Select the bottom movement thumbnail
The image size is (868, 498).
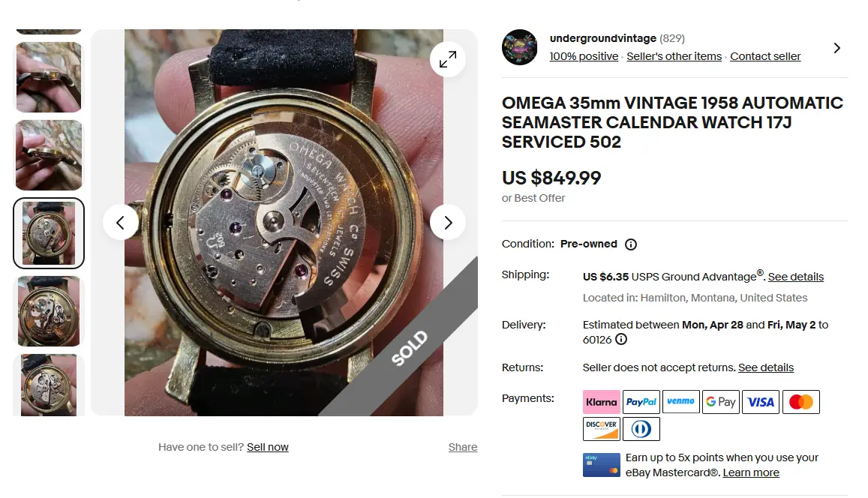[49, 385]
